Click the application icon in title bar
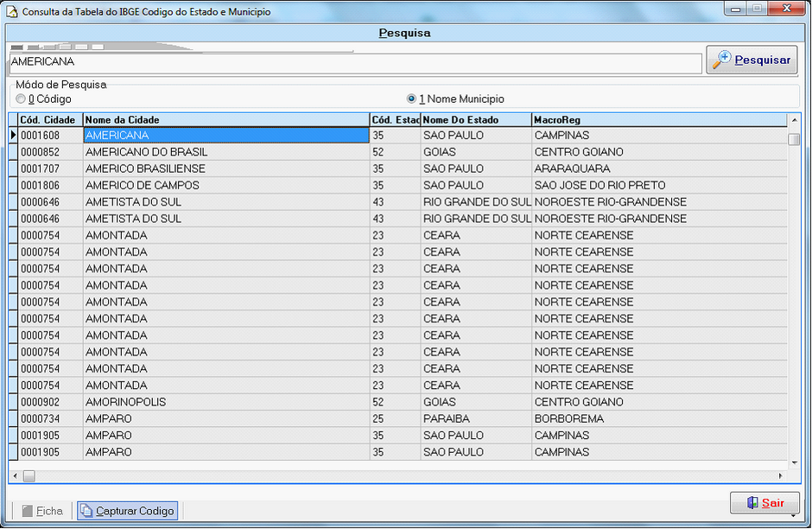Screen dimensions: 812x529 tap(11, 12)
